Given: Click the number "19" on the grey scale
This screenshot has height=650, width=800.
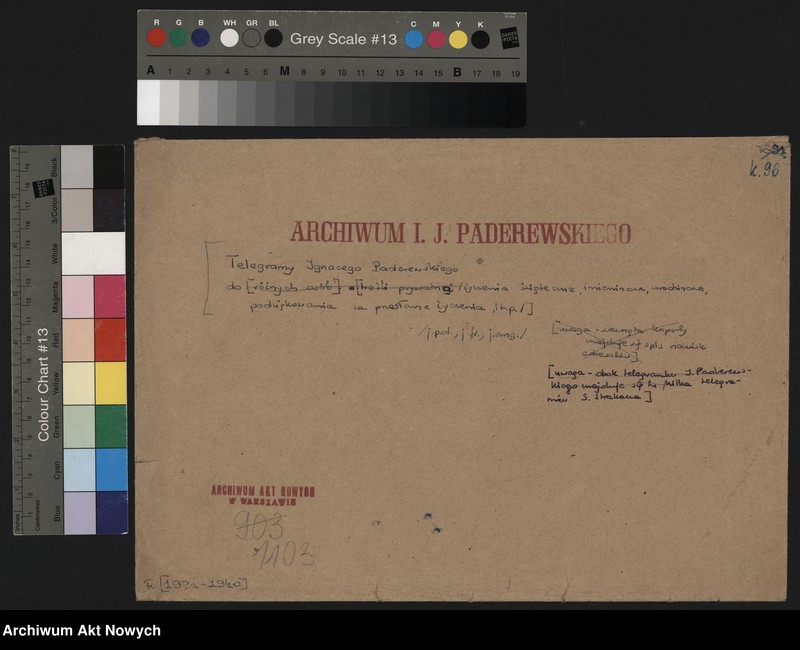Looking at the screenshot, I should pos(515,74).
